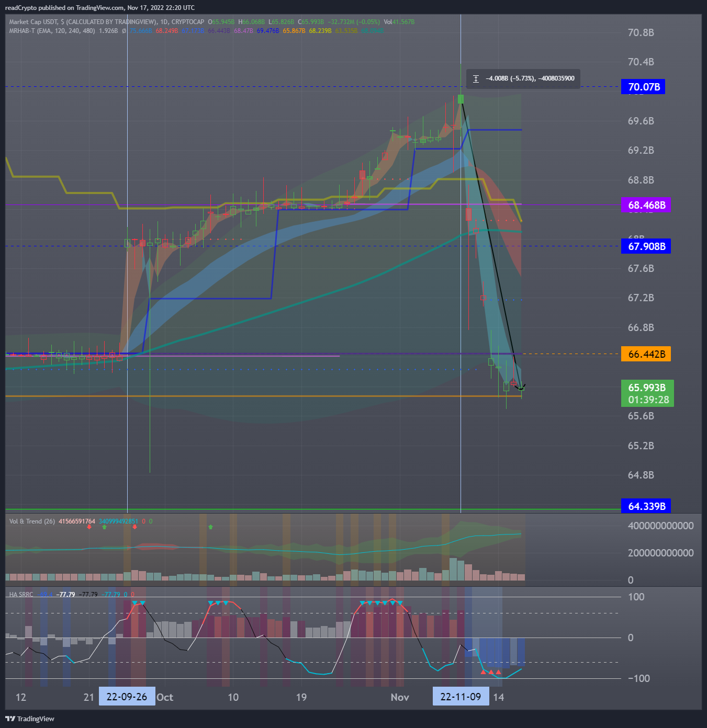Click the 69.2B price axis tick
The width and height of the screenshot is (707, 728).
[641, 150]
